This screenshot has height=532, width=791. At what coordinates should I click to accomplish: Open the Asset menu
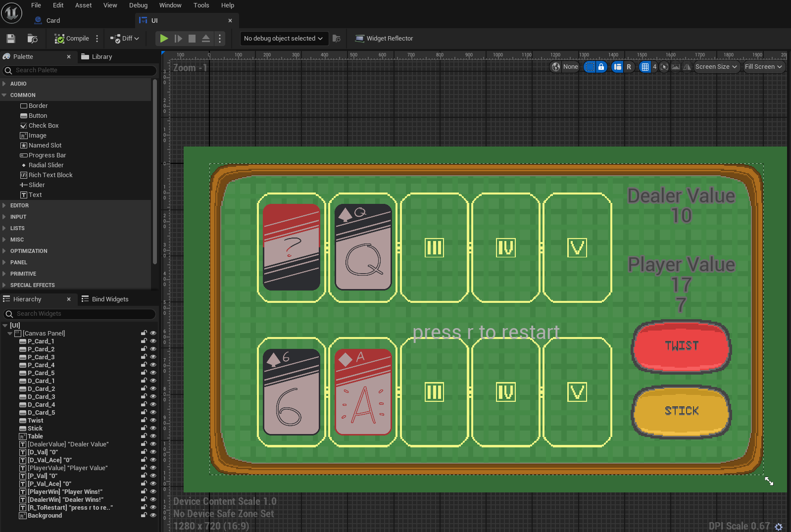click(83, 5)
